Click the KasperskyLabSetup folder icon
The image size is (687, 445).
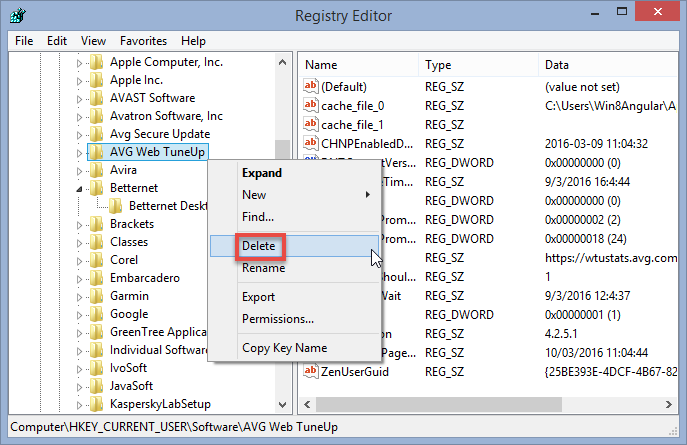pos(96,404)
